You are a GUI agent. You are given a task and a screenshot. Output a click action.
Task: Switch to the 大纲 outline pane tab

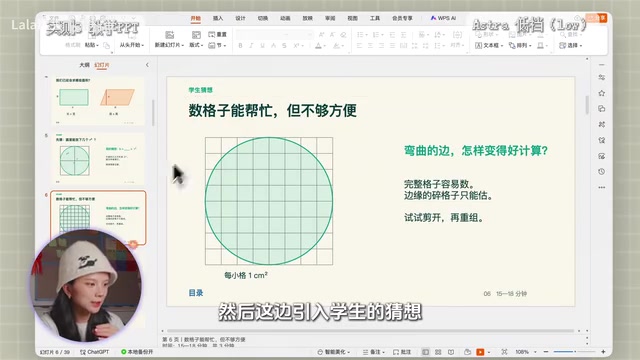point(84,65)
